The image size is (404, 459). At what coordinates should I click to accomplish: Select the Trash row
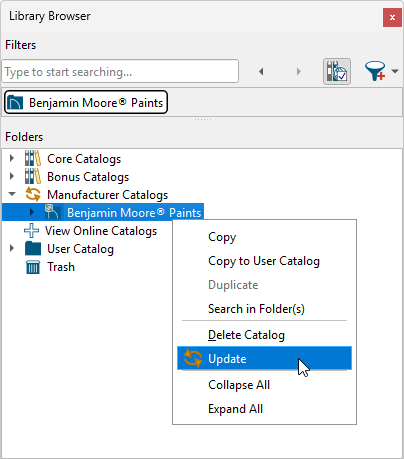pyautogui.click(x=61, y=267)
